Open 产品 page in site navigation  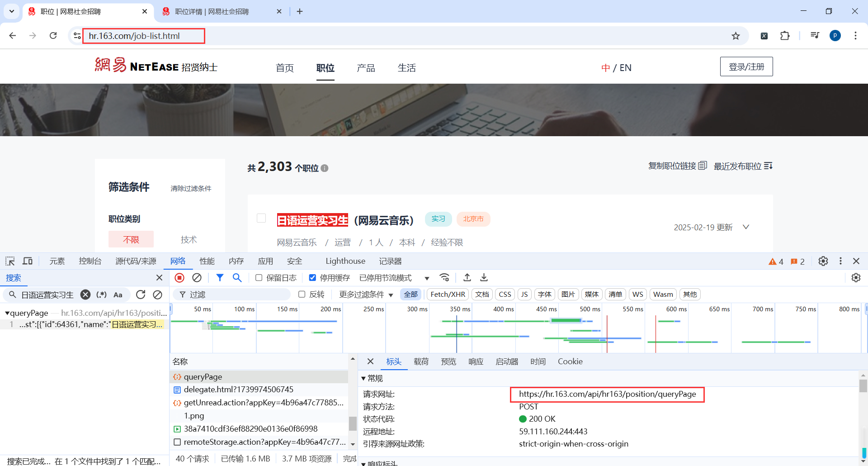[366, 68]
